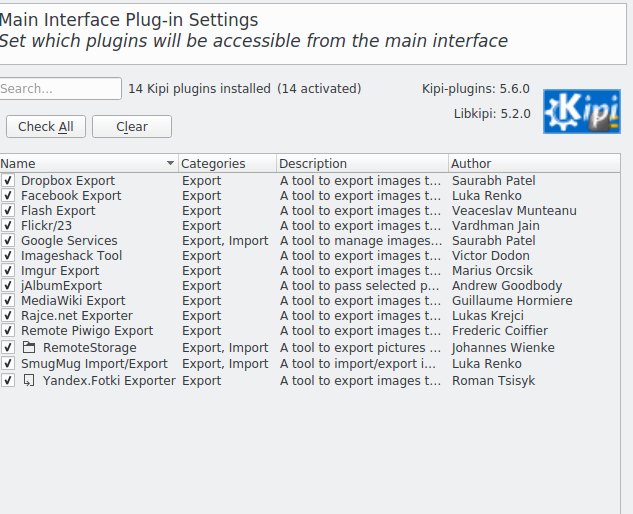
Task: Select the Imageshack Tool row
Action: coord(71,256)
